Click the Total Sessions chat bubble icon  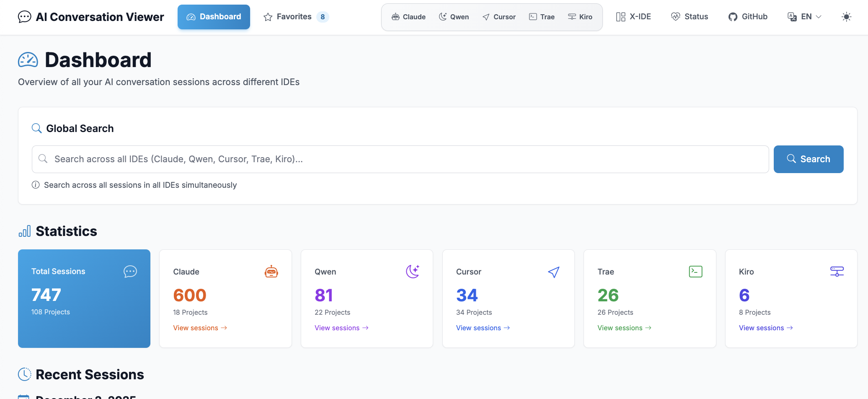pos(130,272)
